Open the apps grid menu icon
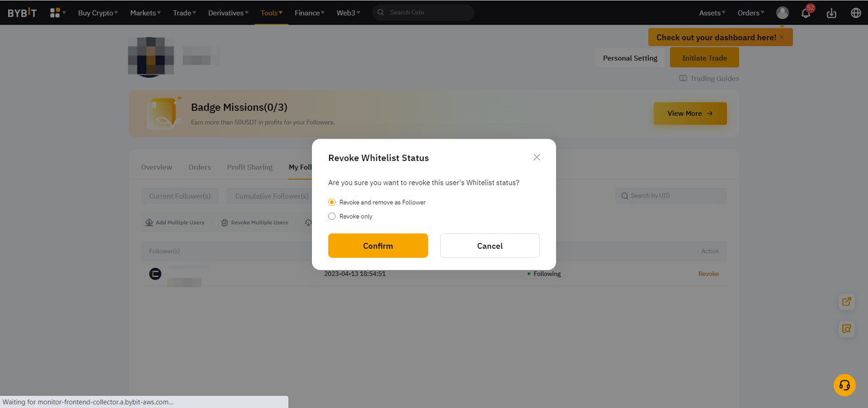The width and height of the screenshot is (868, 408). [x=56, y=12]
